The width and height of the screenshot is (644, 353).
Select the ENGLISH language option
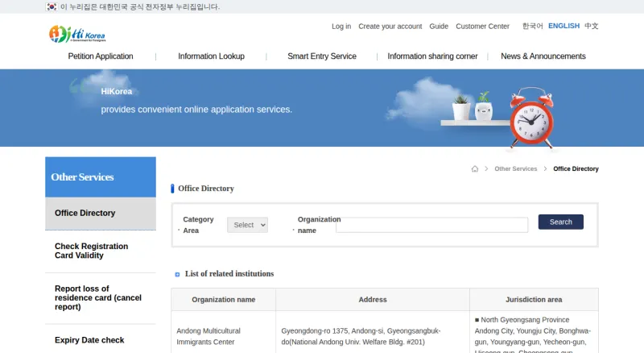point(564,26)
